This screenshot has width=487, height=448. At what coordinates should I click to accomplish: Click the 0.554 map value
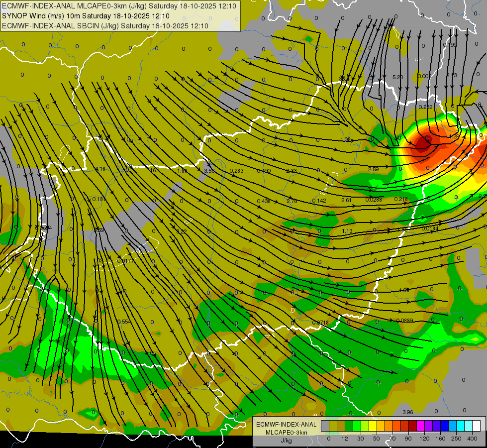[124, 322]
